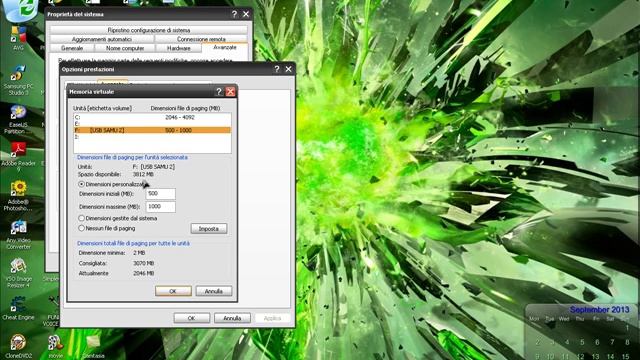The width and height of the screenshot is (640, 360).
Task: Select the Avanzate tab
Action: coord(225,47)
